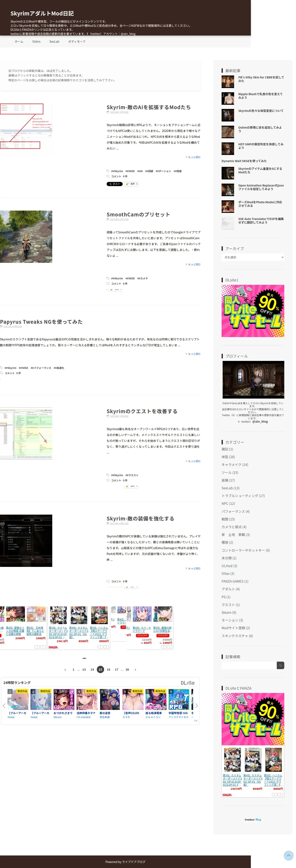Click the ##AI tag

(140, 171)
